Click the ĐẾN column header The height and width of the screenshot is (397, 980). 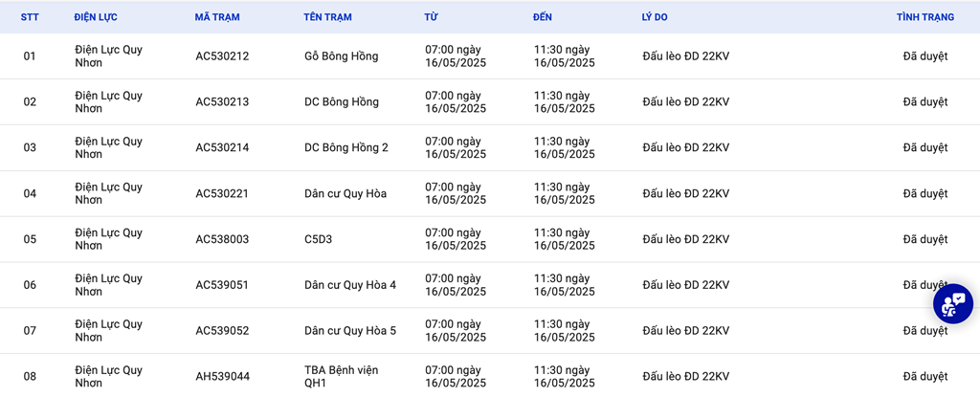(543, 17)
